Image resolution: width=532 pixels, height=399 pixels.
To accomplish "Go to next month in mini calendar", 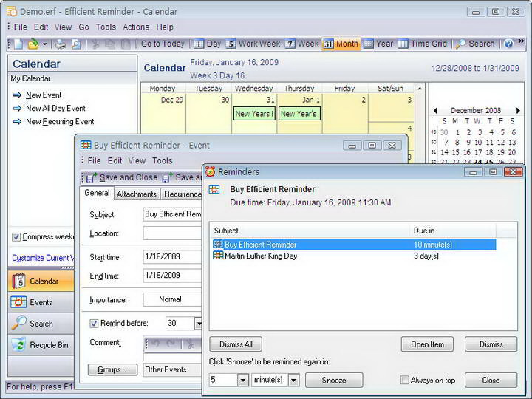I will click(519, 110).
